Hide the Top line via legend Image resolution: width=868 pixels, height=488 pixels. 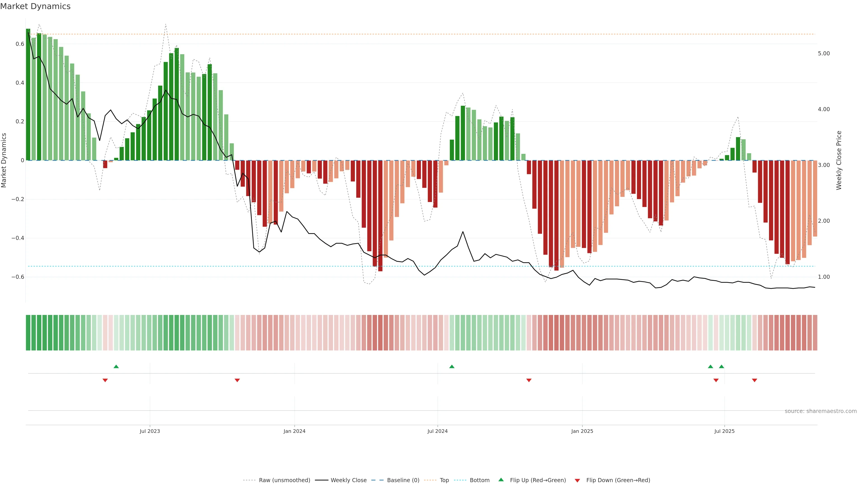444,480
